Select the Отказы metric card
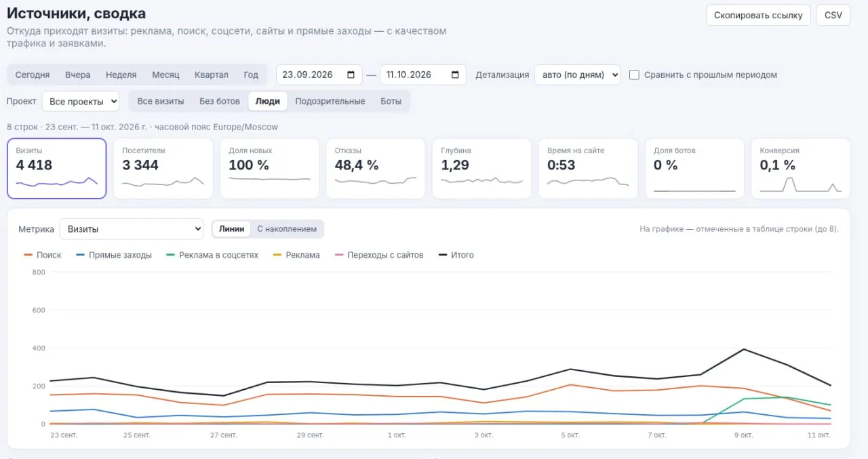This screenshot has width=868, height=459. [x=376, y=169]
